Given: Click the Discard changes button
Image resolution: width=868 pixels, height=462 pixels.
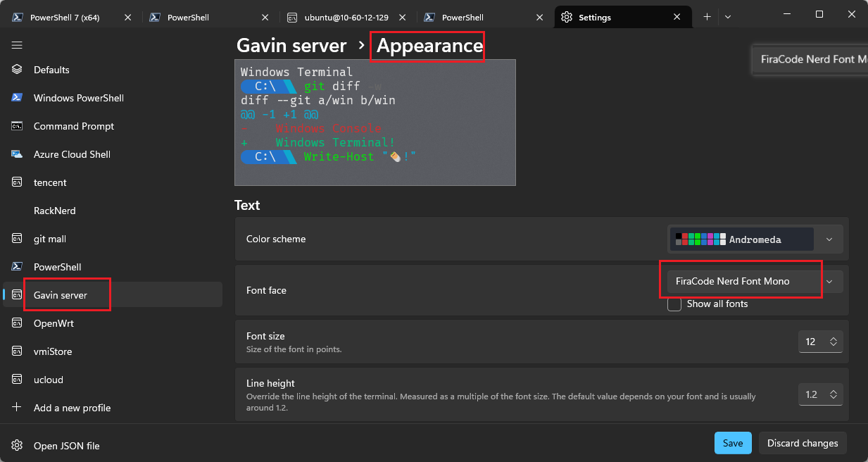Looking at the screenshot, I should point(803,443).
